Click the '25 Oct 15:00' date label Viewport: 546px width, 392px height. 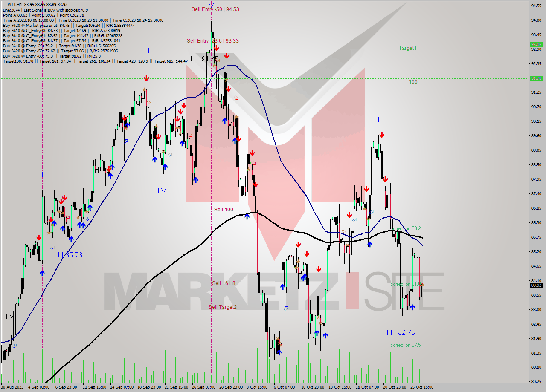422,387
